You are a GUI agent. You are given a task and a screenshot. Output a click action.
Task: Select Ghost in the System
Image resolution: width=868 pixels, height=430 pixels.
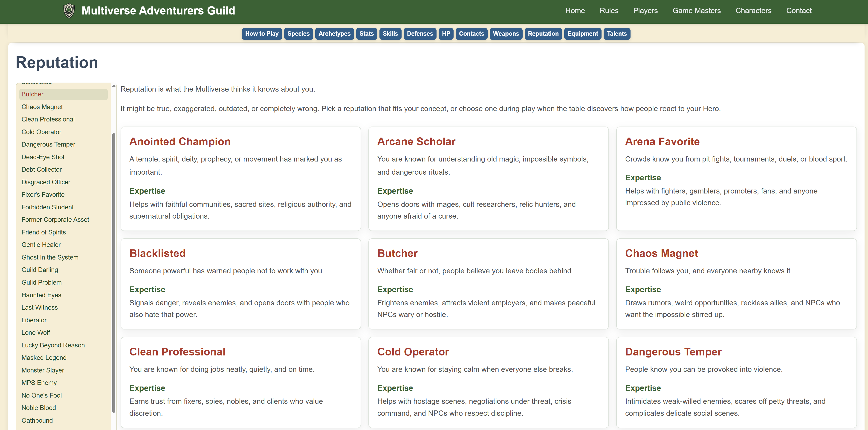click(63, 257)
